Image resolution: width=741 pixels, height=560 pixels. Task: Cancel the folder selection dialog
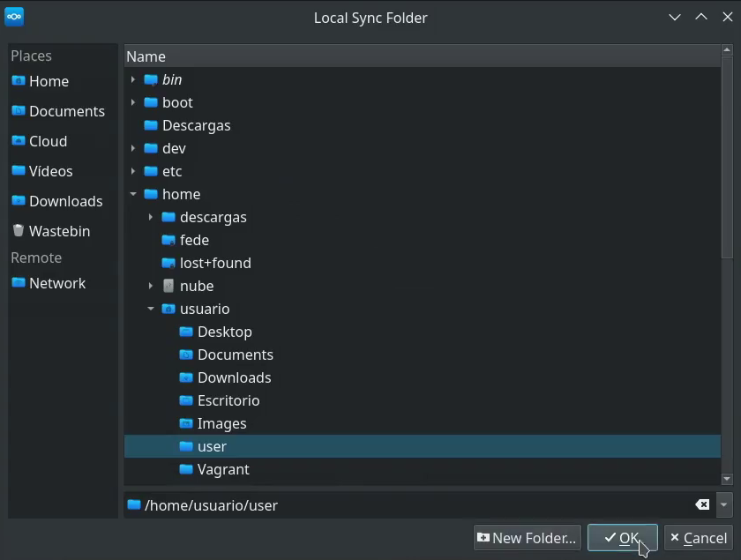click(698, 538)
